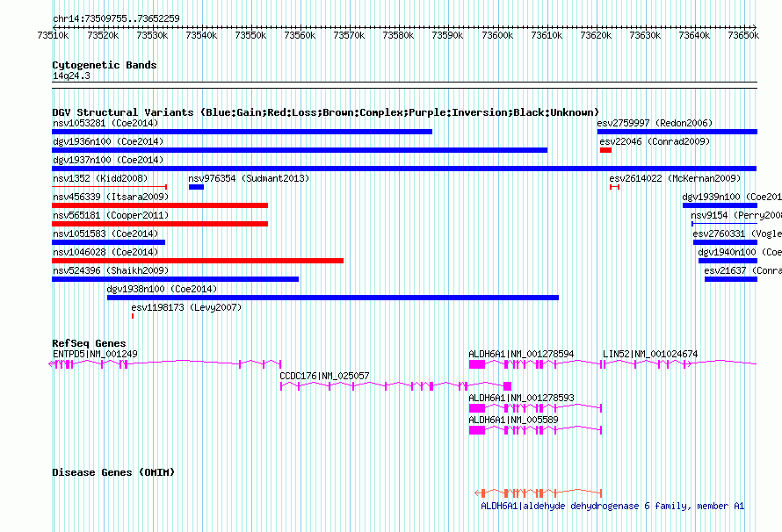This screenshot has width=782, height=532.
Task: Open nsv456339 (Itsara2009) label
Action: 111,197
